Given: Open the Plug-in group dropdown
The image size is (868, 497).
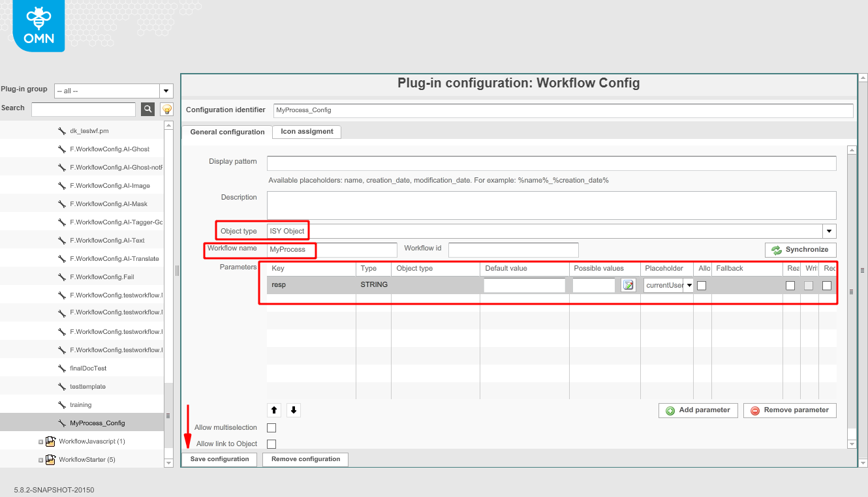Looking at the screenshot, I should (x=166, y=91).
